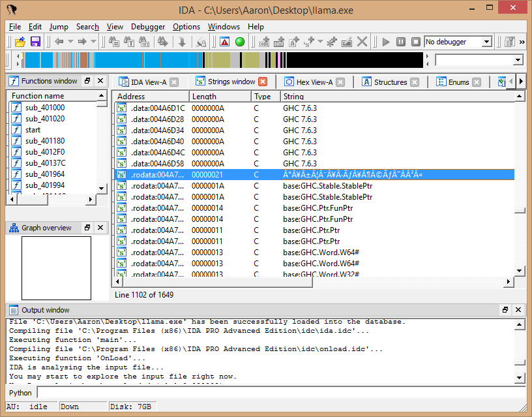
Task: Click the binoculars text search icon
Action: tap(129, 42)
